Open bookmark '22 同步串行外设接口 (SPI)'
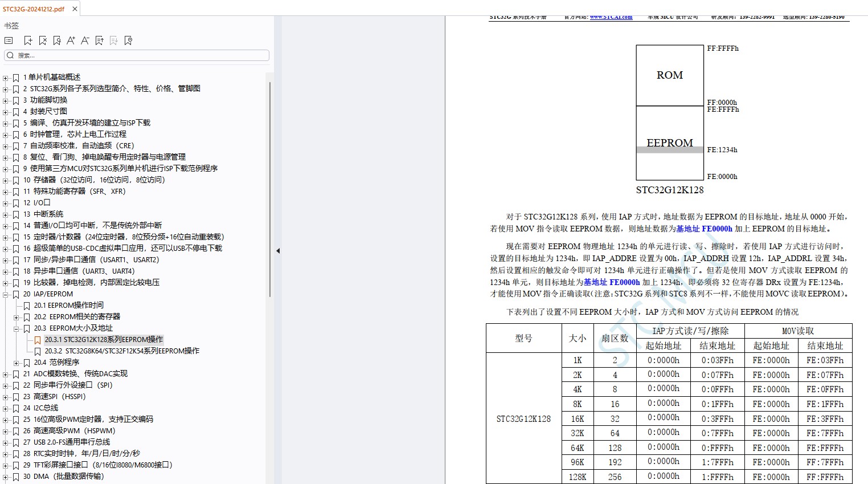The image size is (868, 484). 68,385
